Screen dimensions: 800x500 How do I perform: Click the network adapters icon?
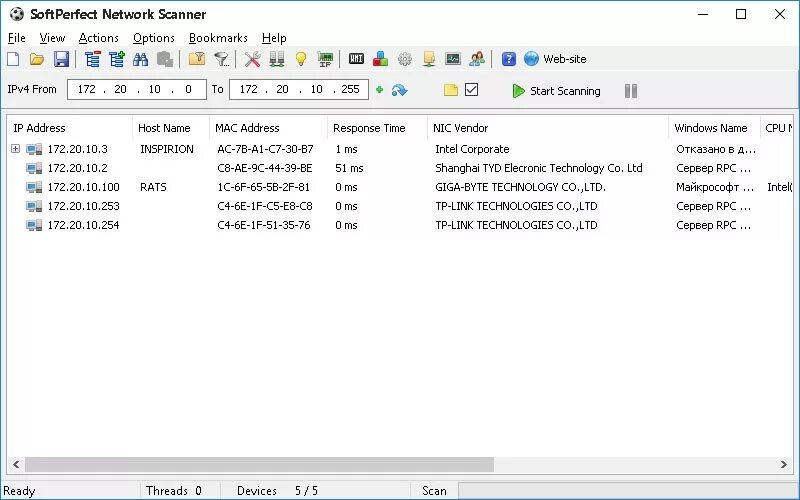[277, 59]
